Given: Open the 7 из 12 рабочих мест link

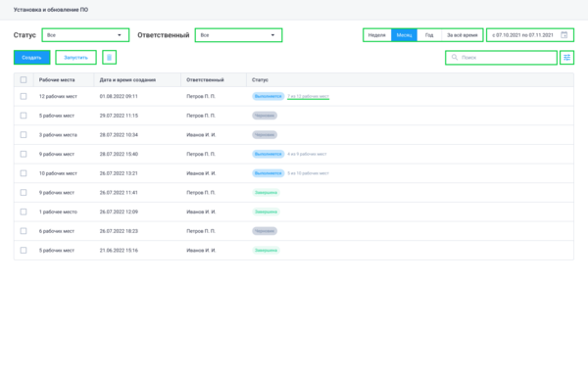Looking at the screenshot, I should [x=309, y=96].
